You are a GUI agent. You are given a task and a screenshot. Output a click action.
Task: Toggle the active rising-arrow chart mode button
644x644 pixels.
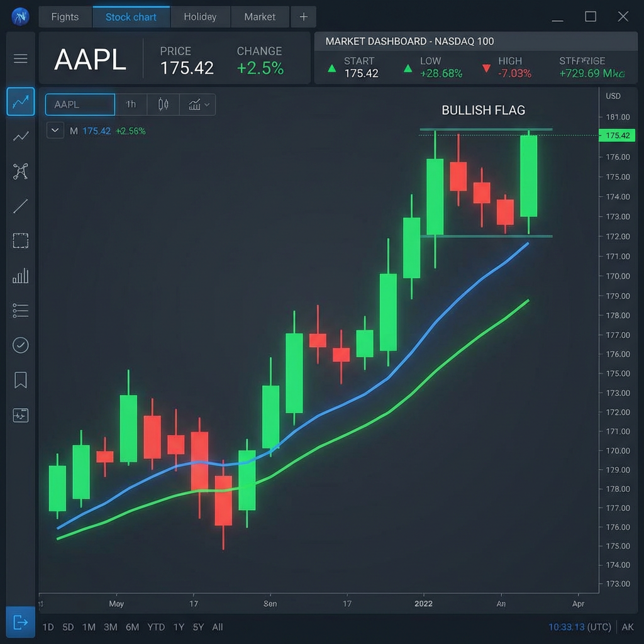21,102
